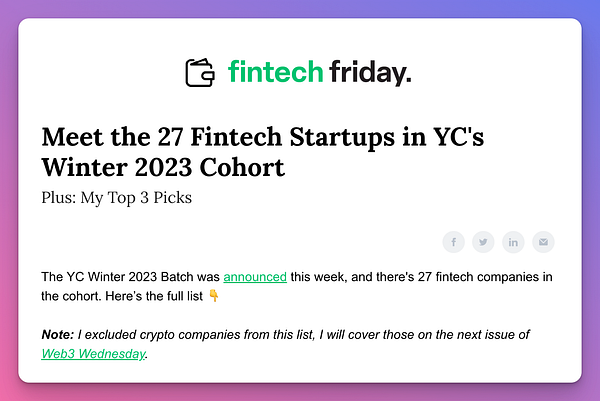The width and height of the screenshot is (600, 401).
Task: Click the green 'fintech' logo word
Action: [276, 72]
